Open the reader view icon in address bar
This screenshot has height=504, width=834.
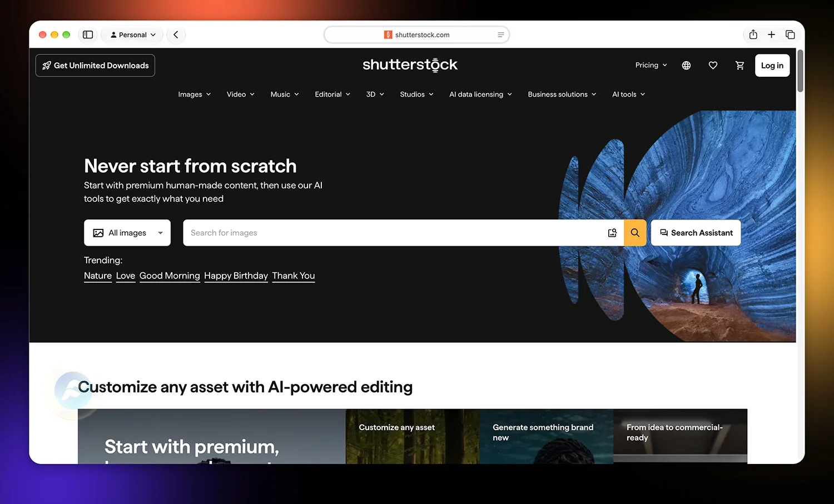coord(500,34)
